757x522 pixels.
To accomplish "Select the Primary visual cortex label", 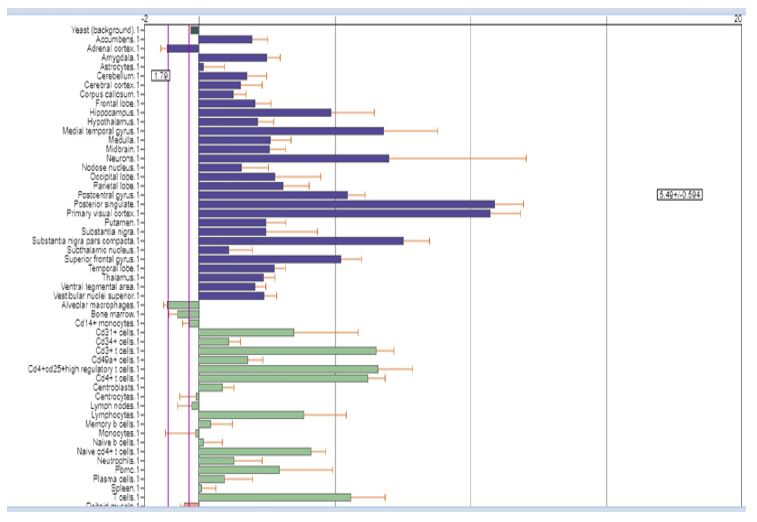I will [100, 213].
